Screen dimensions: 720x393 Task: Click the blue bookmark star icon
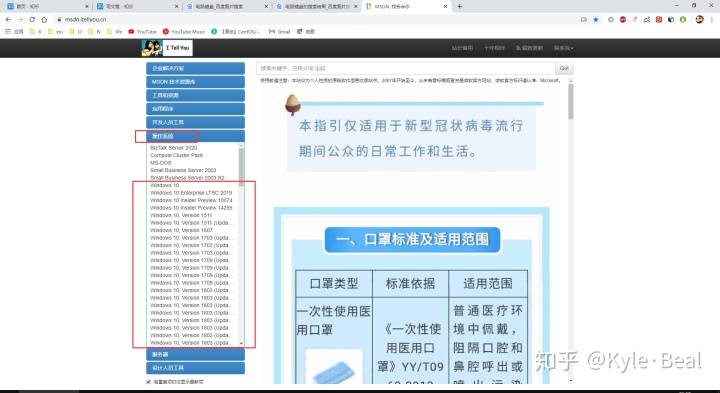click(596, 20)
